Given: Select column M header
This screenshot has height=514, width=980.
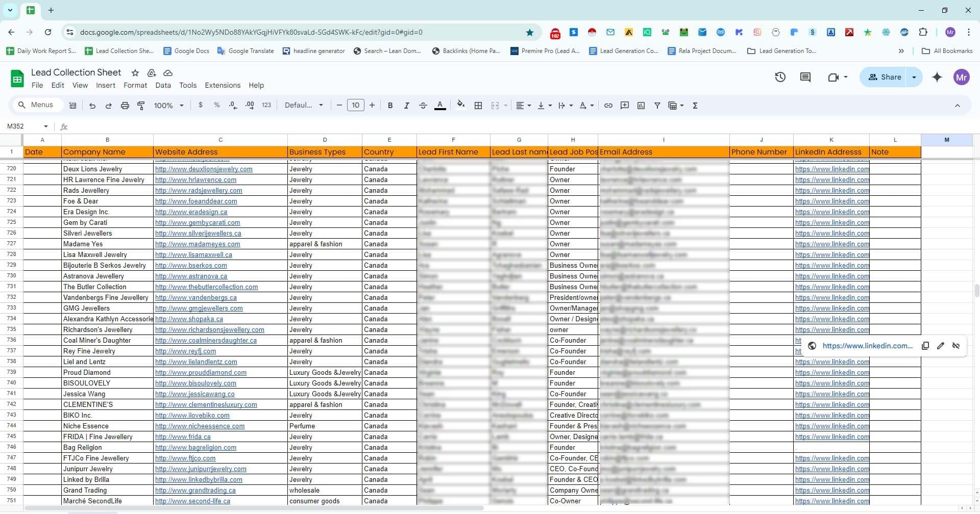Looking at the screenshot, I should pos(946,140).
